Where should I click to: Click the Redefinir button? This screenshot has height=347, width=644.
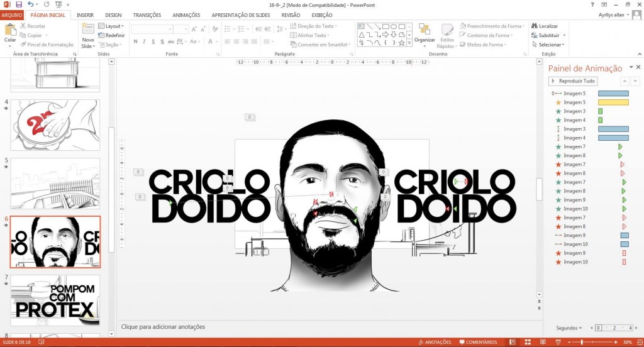111,35
